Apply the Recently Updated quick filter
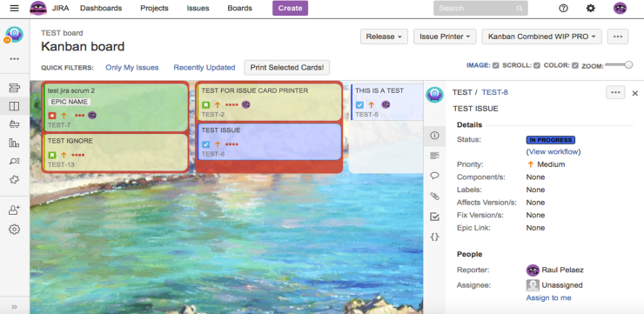 pos(205,68)
